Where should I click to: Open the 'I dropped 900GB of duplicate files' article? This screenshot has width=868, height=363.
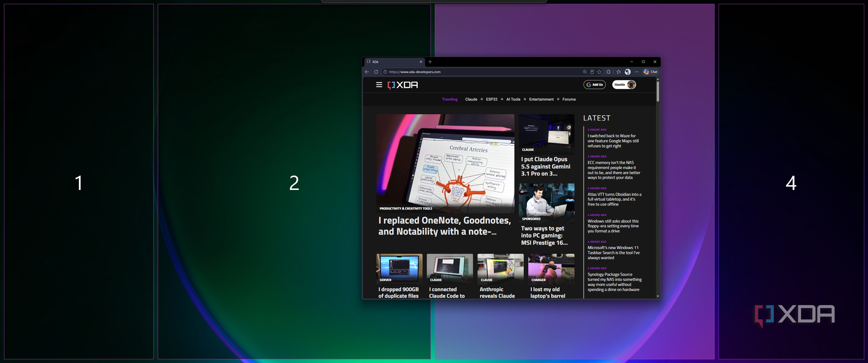[x=399, y=293]
